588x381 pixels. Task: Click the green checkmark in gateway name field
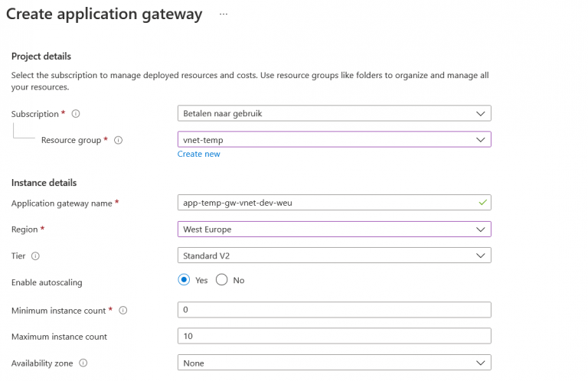pos(482,203)
